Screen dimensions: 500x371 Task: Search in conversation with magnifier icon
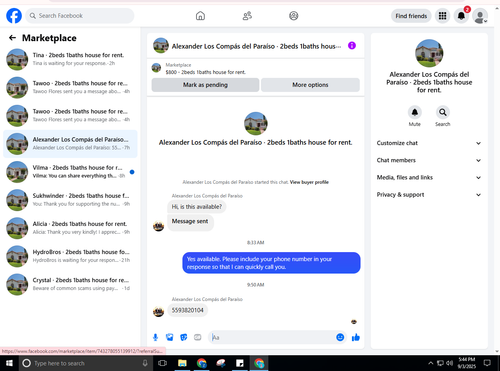pyautogui.click(x=443, y=112)
